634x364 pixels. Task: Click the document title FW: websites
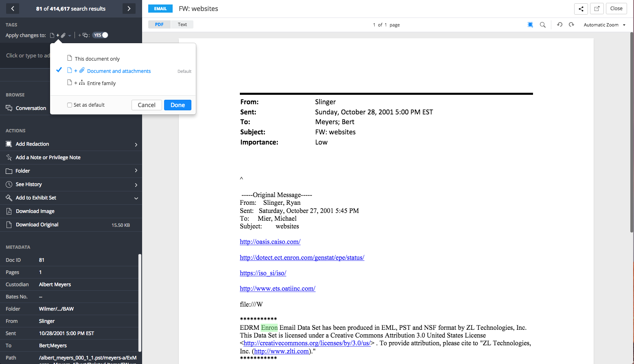tap(198, 9)
